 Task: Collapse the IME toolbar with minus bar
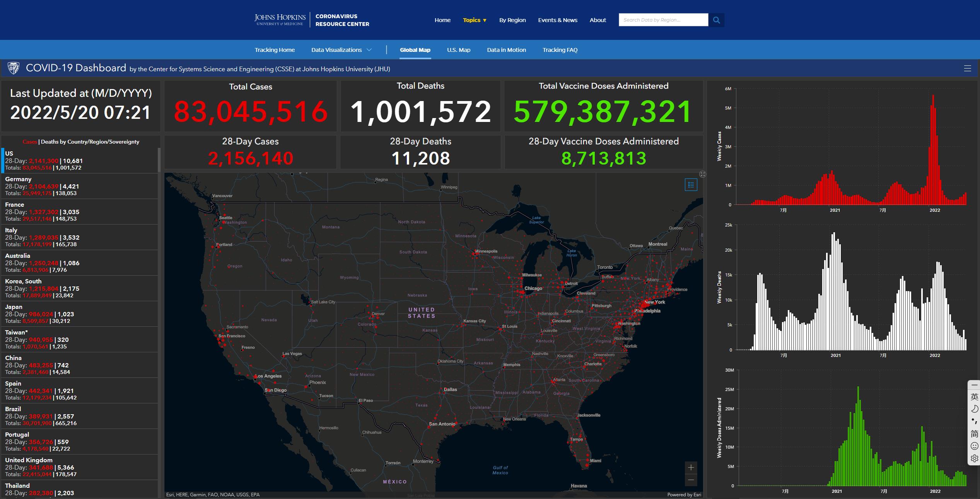pos(974,385)
